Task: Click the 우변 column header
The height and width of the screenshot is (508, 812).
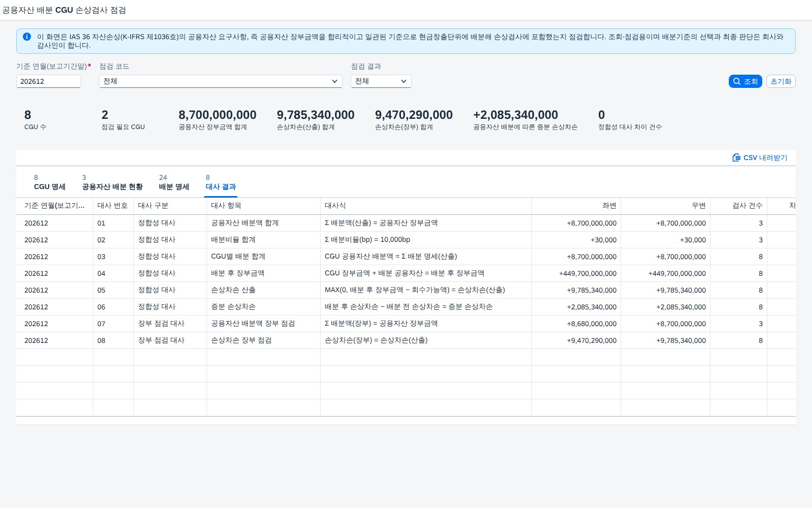Action: pos(665,206)
